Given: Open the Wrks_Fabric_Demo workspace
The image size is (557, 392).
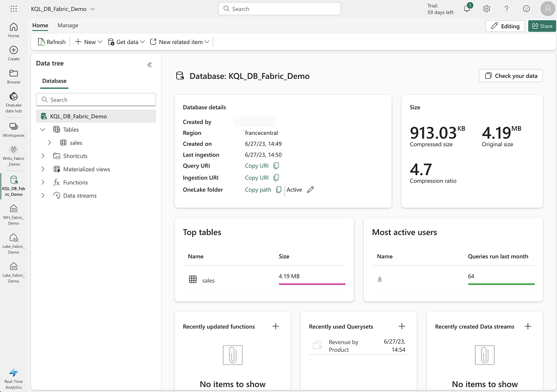Looking at the screenshot, I should [14, 155].
